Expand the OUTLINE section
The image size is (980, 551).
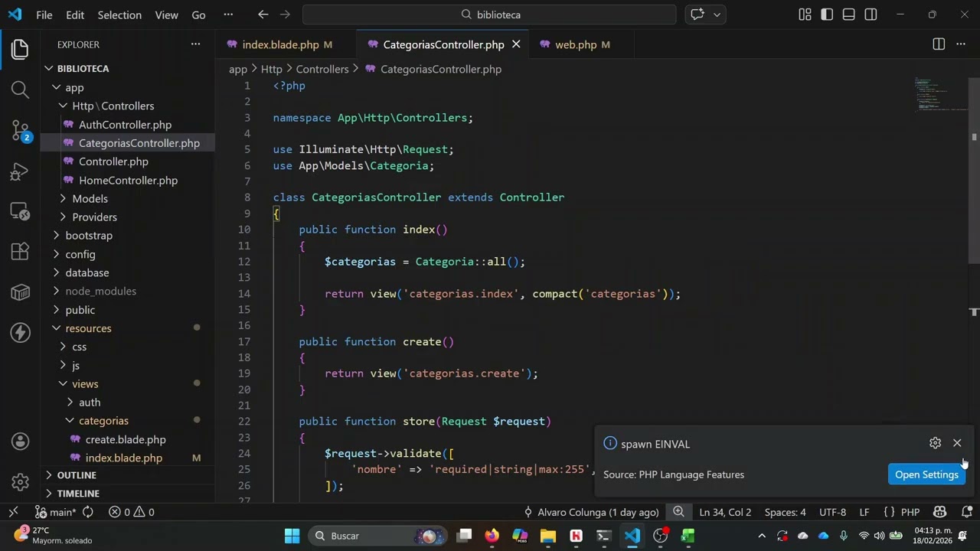[77, 475]
